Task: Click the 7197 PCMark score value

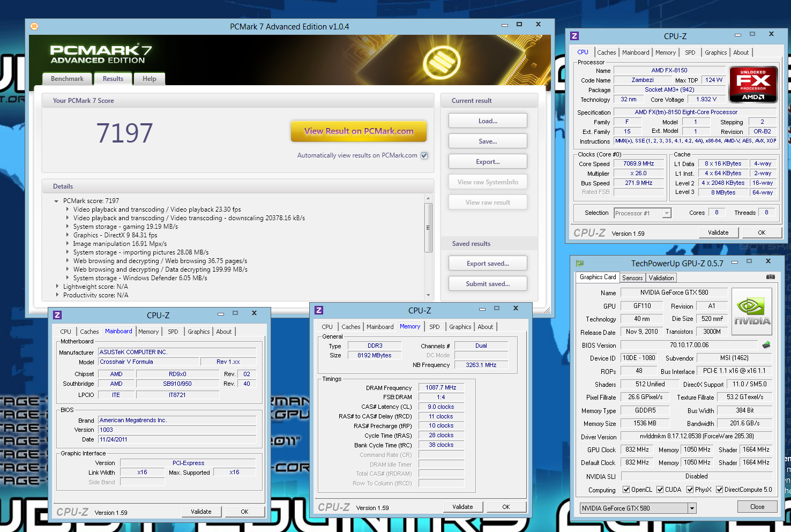Action: (x=124, y=133)
